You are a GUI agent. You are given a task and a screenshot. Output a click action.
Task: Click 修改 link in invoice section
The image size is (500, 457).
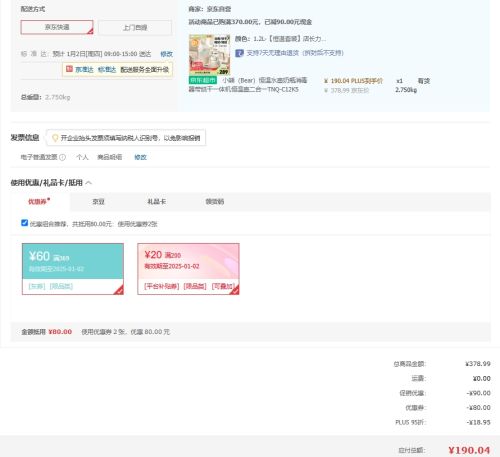pos(140,157)
